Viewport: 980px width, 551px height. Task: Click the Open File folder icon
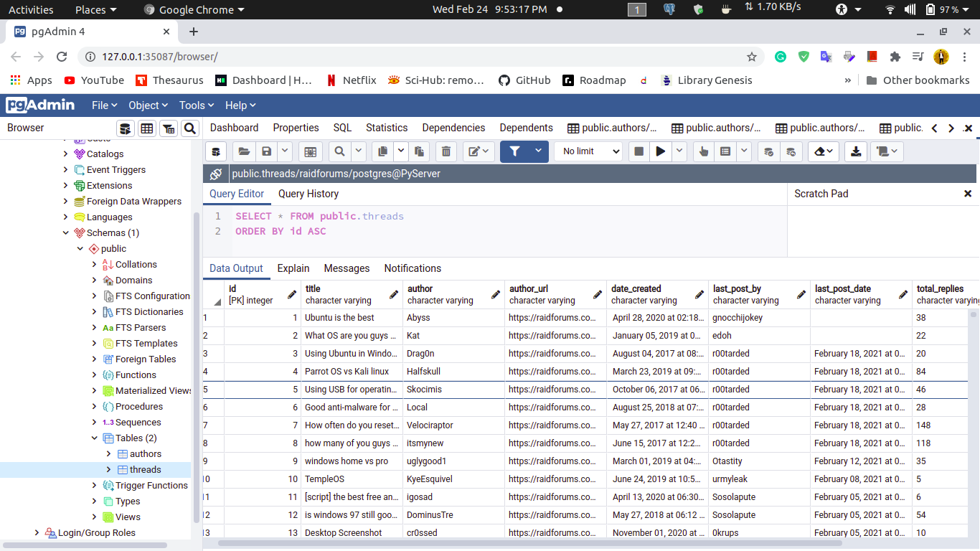245,151
